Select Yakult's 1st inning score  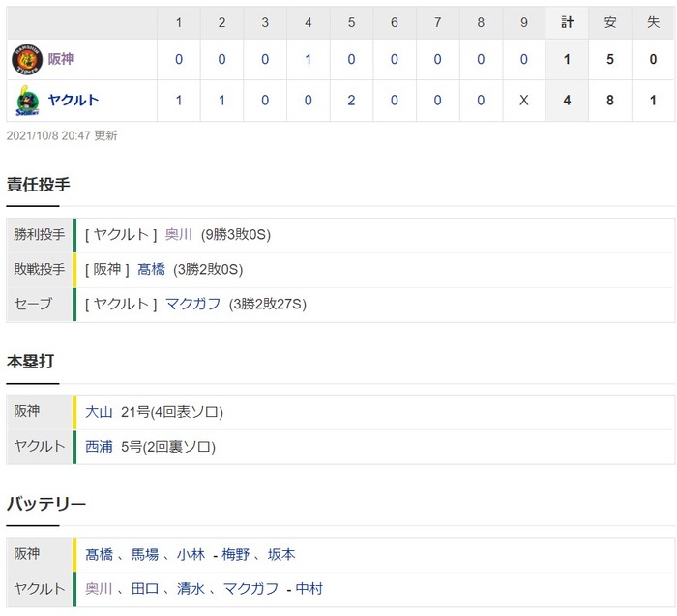(178, 101)
